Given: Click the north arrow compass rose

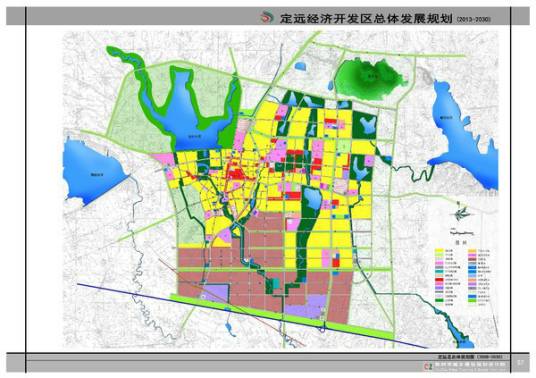Looking at the screenshot, I should 462,213.
